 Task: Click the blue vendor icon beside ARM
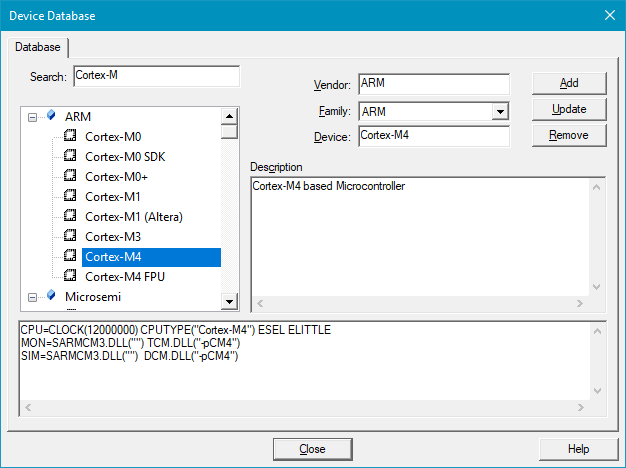tap(51, 115)
